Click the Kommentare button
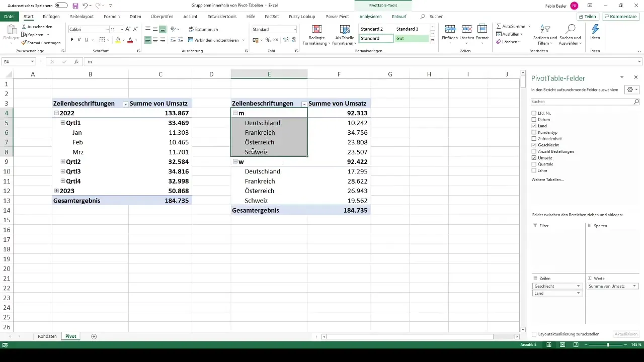Screen dimensions: 644x362 (x=620, y=17)
